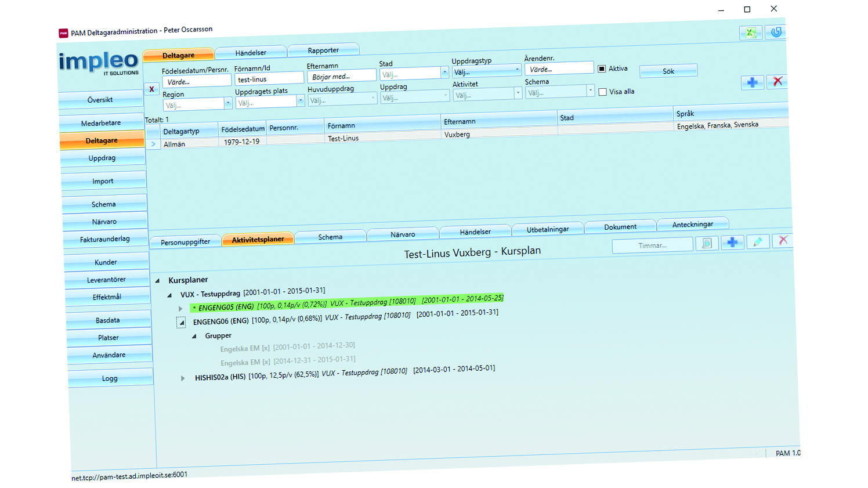Click the PAM logo icon in the title bar
This screenshot has width=868, height=488.
64,33
